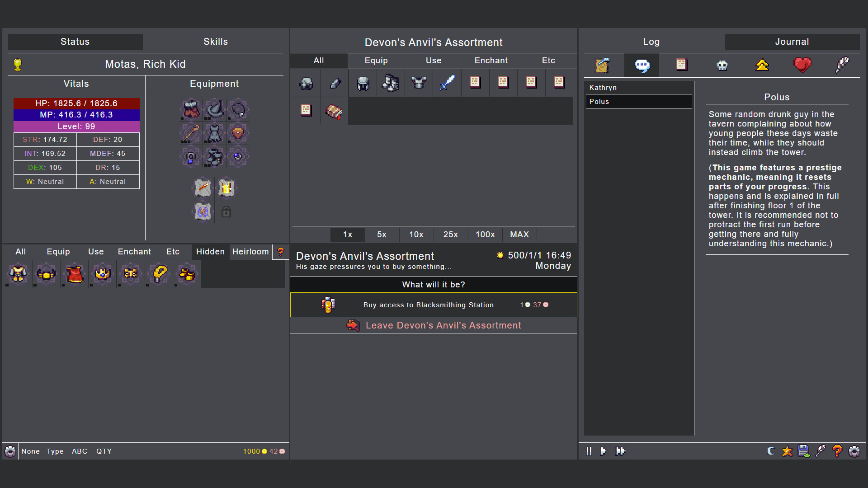Set purchase quantity to 25x

pyautogui.click(x=450, y=235)
